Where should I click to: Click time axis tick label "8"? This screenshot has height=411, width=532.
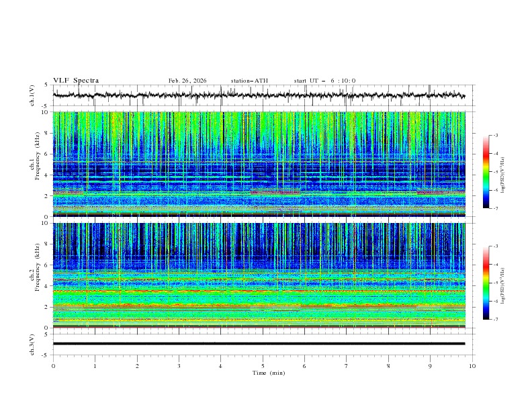click(x=388, y=366)
